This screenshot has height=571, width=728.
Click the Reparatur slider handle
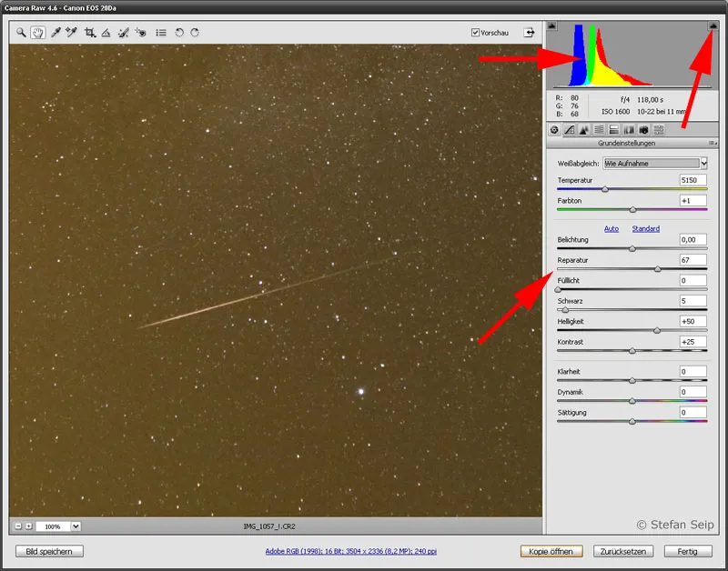click(x=657, y=269)
